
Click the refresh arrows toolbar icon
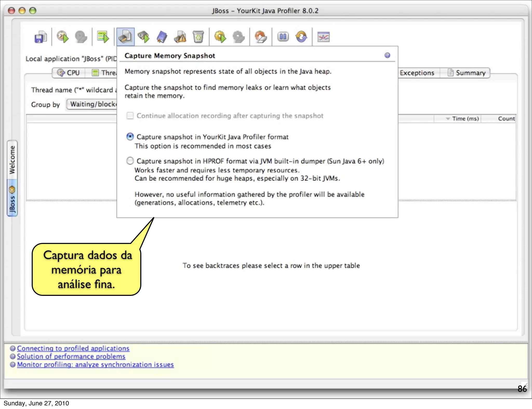(x=301, y=37)
